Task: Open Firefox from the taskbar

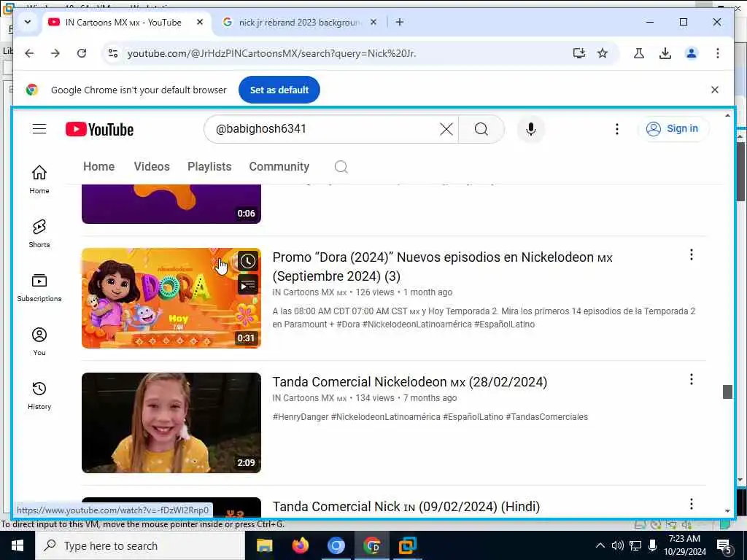Action: pyautogui.click(x=300, y=545)
